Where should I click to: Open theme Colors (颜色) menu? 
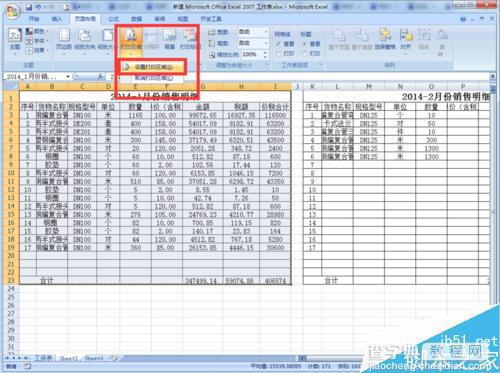tap(37, 31)
